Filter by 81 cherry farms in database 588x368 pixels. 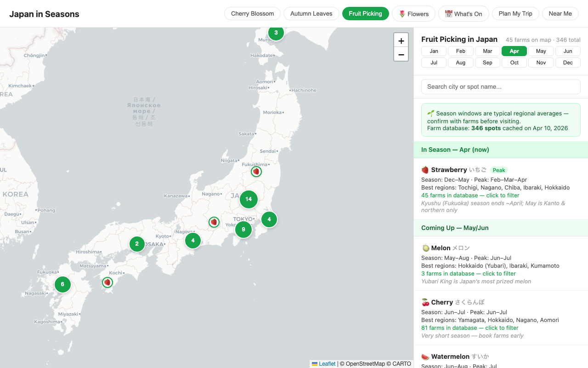point(470,328)
